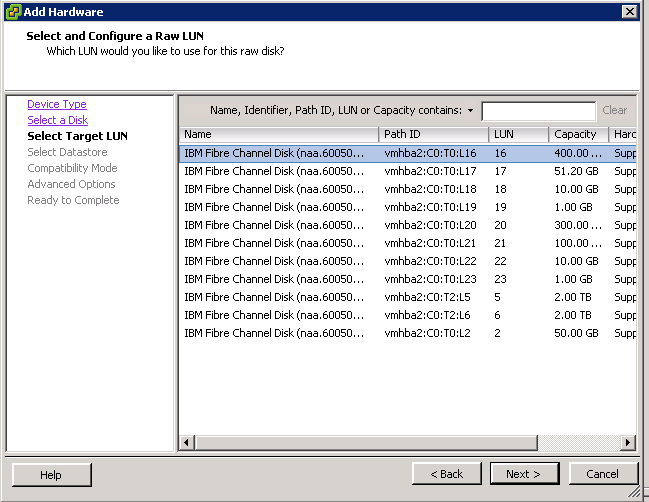Select the disk row with path vmhba2:C0:T0:L17
649x502 pixels.
pos(408,171)
